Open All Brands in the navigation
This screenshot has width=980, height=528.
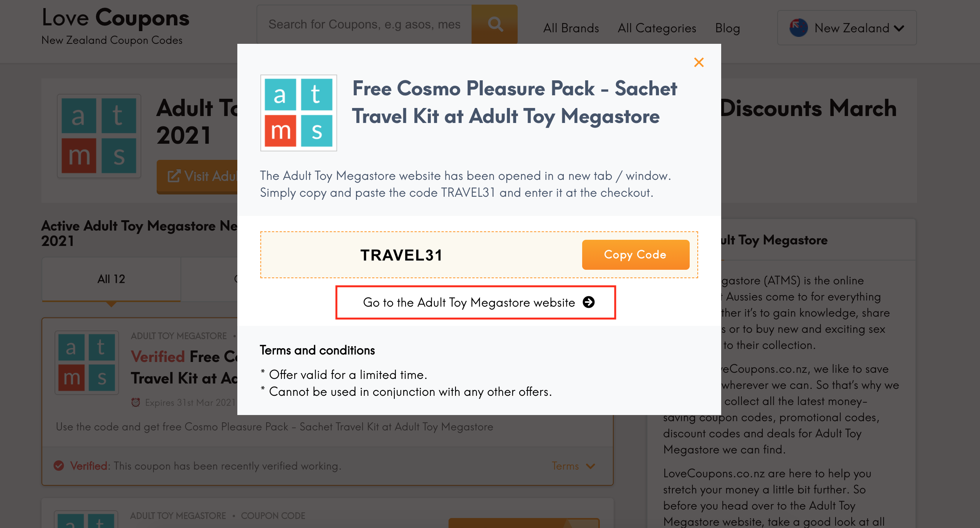click(571, 28)
